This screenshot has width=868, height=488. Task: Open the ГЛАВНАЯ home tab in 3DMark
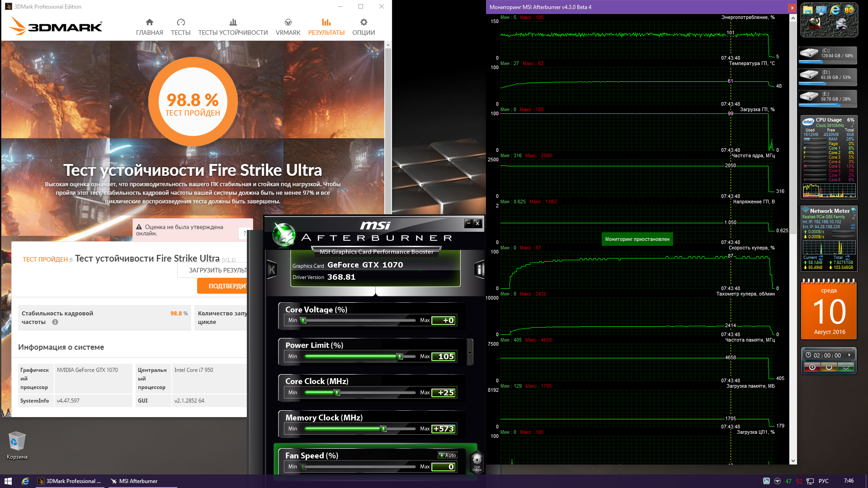click(149, 27)
